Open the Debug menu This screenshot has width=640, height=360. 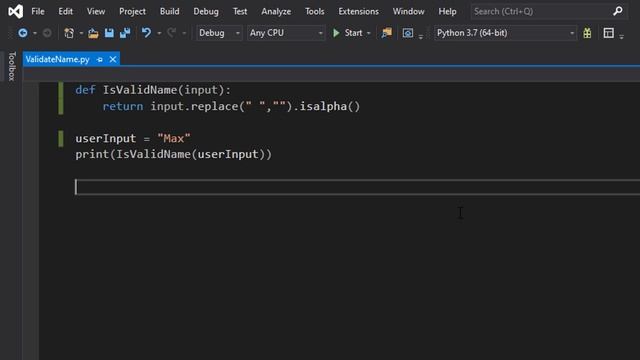click(206, 11)
